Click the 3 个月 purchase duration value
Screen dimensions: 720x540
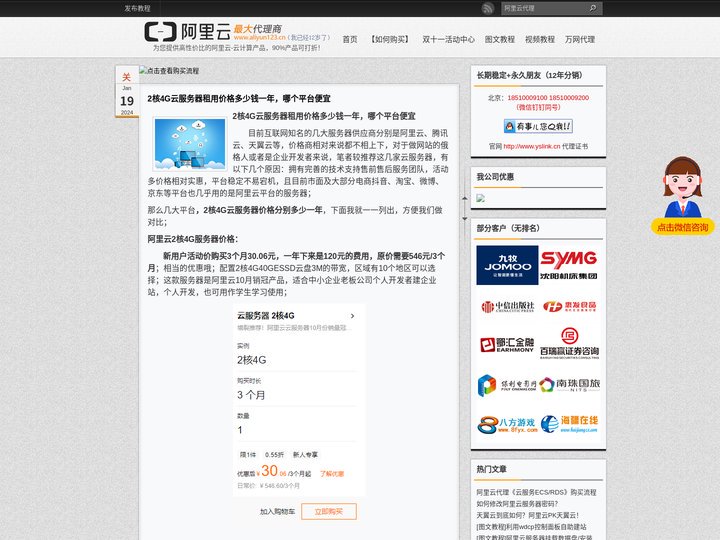click(x=251, y=395)
